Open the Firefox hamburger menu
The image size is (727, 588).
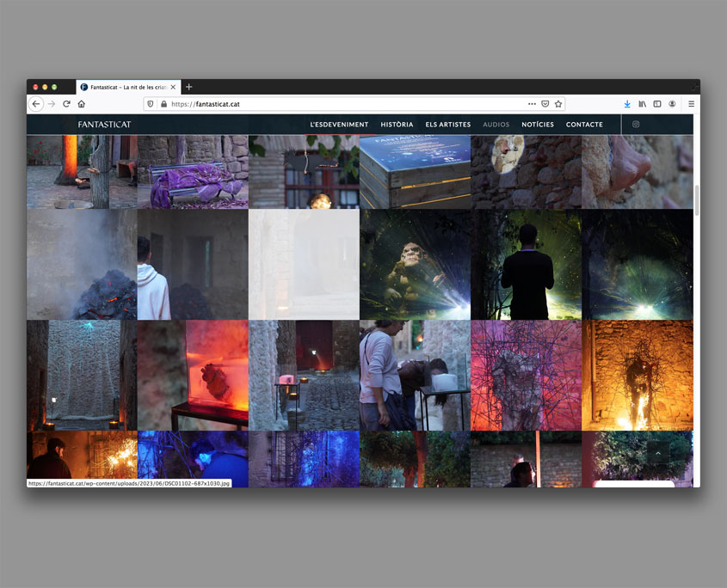click(x=690, y=104)
